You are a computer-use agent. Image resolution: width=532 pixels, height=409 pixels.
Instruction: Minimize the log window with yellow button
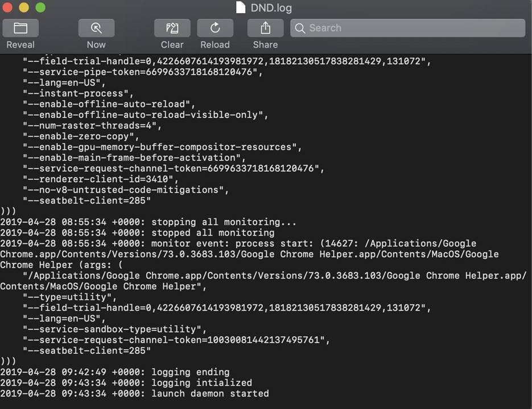[24, 7]
